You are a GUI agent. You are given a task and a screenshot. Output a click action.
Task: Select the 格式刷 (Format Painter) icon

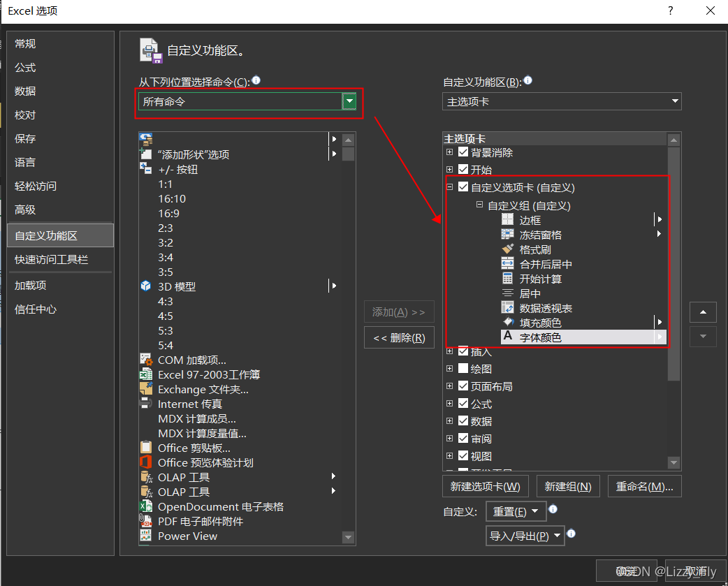pos(508,249)
